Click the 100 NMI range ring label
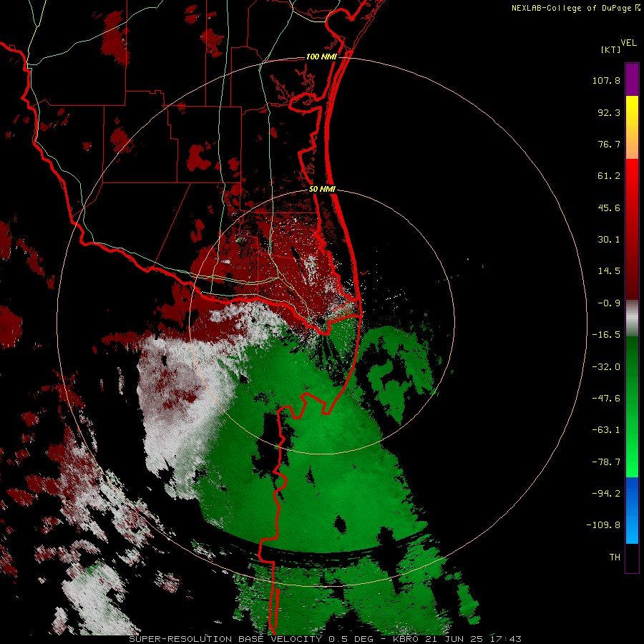The height and width of the screenshot is (644, 644). coord(321,57)
